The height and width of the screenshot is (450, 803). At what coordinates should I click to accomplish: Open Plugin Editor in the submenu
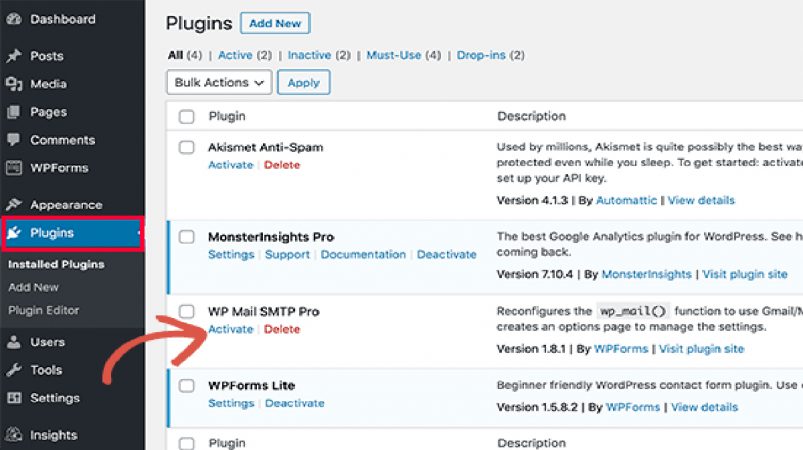tap(44, 310)
